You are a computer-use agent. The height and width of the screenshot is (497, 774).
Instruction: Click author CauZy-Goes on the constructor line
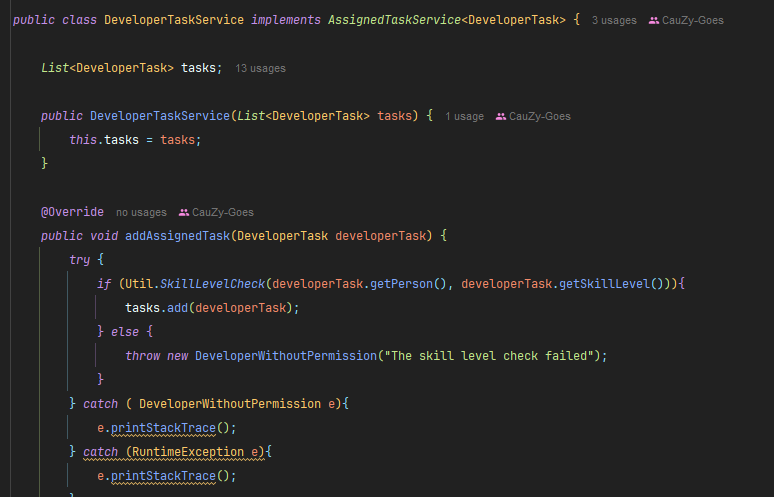tap(540, 116)
